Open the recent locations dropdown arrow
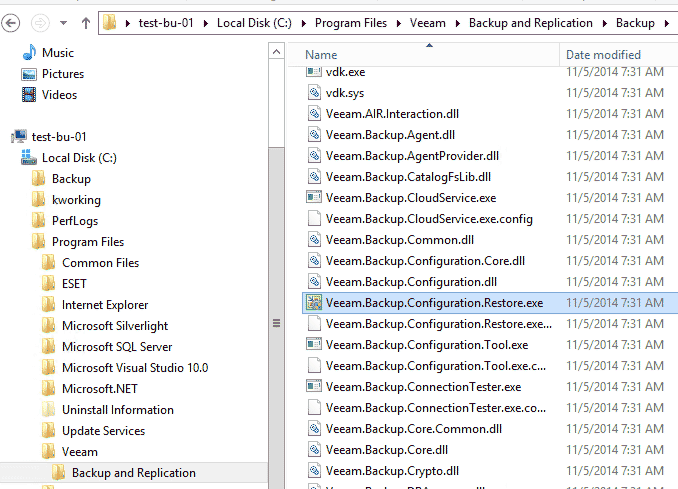The width and height of the screenshot is (678, 489). click(x=64, y=23)
